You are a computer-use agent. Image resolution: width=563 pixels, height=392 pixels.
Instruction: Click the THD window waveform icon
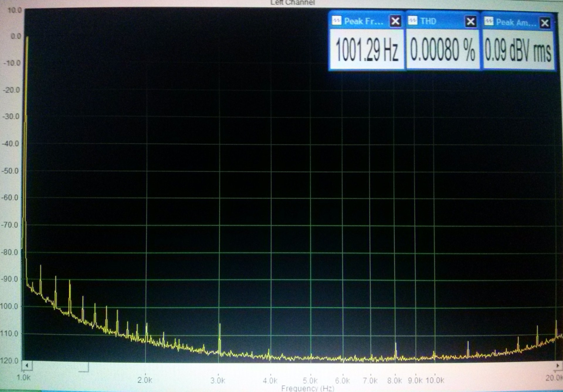(413, 21)
